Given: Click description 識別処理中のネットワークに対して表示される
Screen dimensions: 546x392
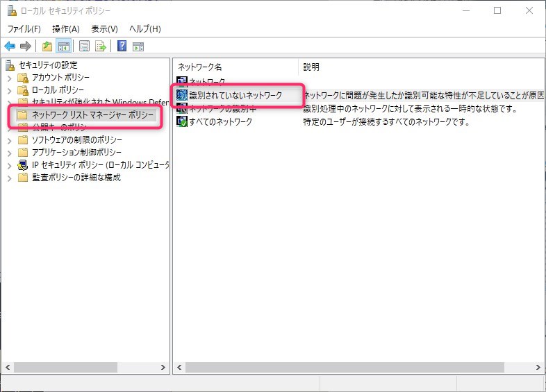Looking at the screenshot, I should 410,108.
